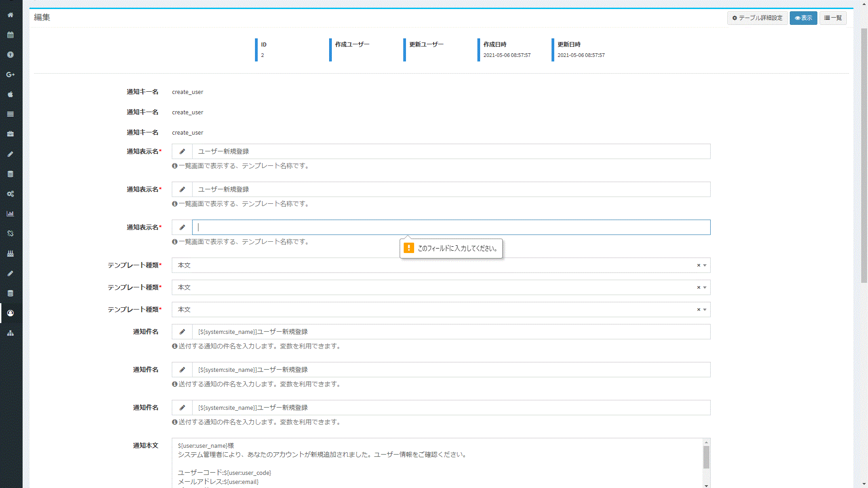Click the Google Plus sidebar icon

[x=10, y=75]
